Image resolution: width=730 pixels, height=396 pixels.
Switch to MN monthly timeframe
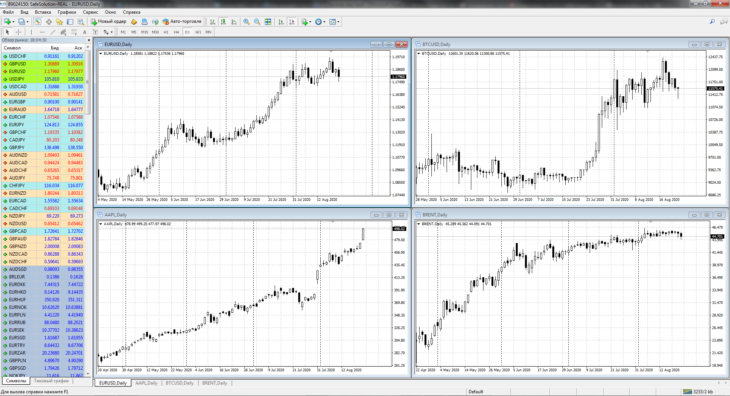pos(209,32)
